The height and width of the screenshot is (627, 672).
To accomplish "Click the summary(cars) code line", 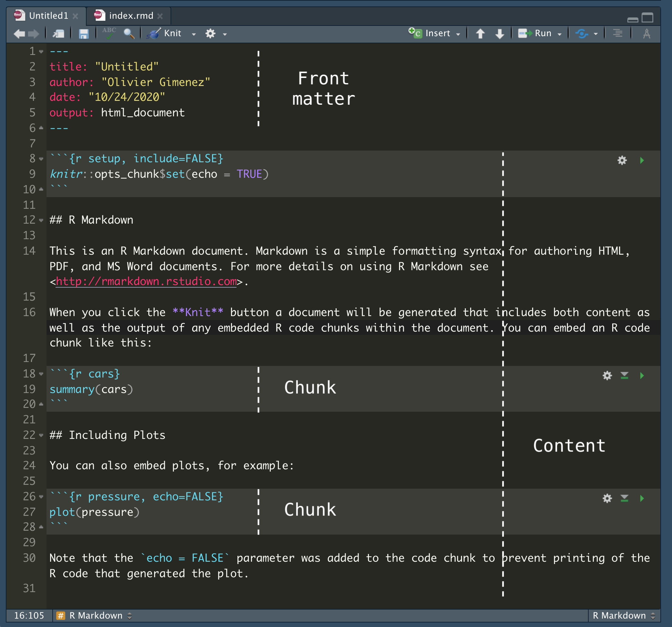I will (91, 389).
